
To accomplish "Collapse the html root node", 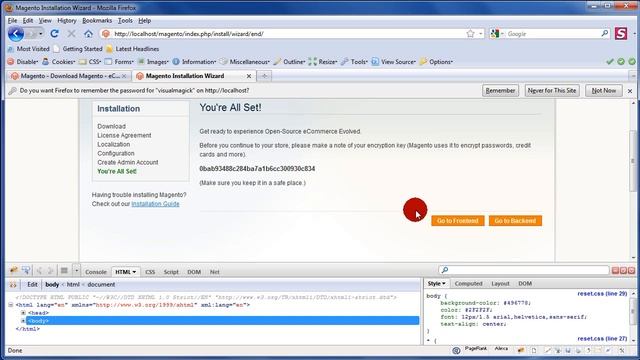I will tap(11, 305).
